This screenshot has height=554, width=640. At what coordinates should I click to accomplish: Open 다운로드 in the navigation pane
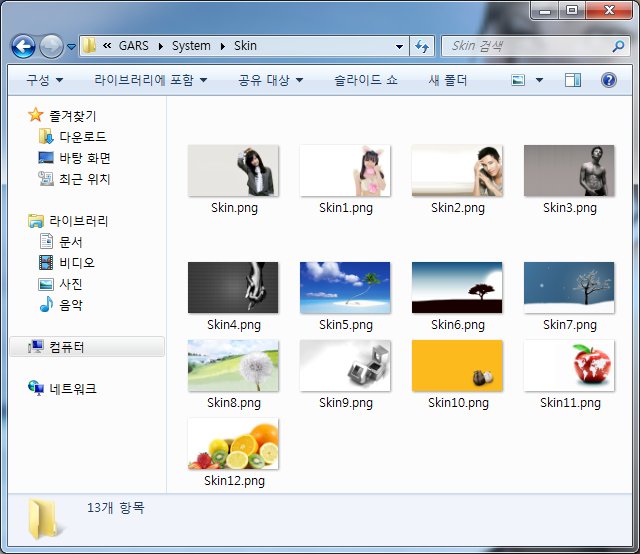tap(83, 137)
